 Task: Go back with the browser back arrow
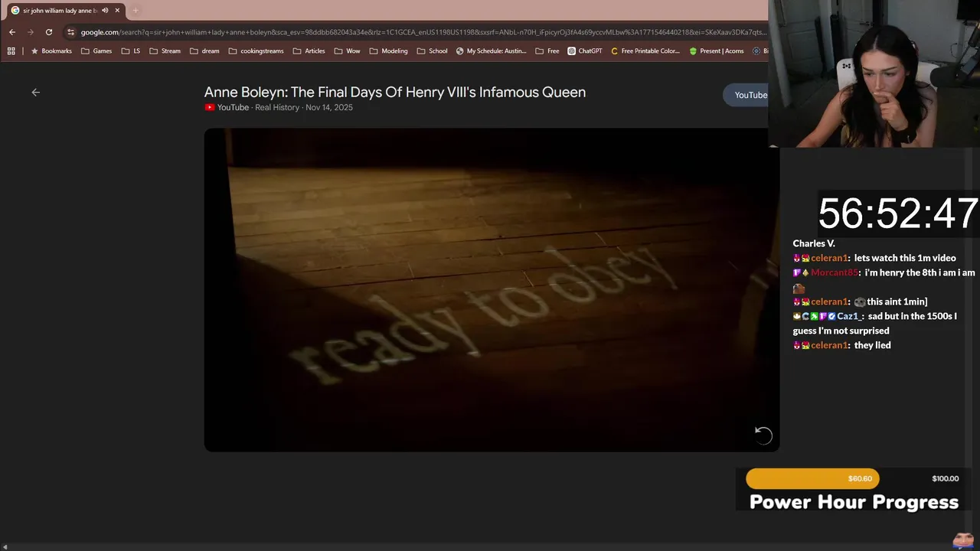click(11, 32)
